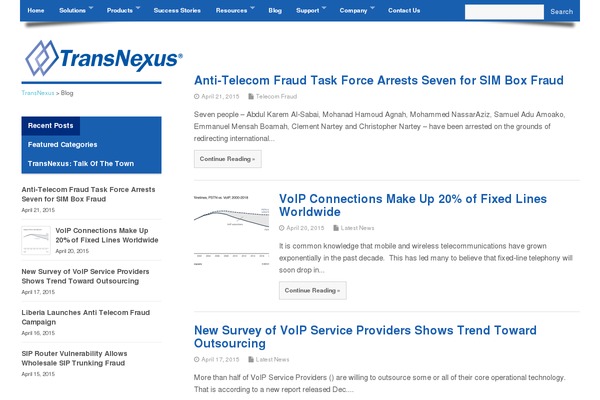Click Continue Reading under the SIM Box Fraud post
The height and width of the screenshot is (400, 600).
point(228,159)
